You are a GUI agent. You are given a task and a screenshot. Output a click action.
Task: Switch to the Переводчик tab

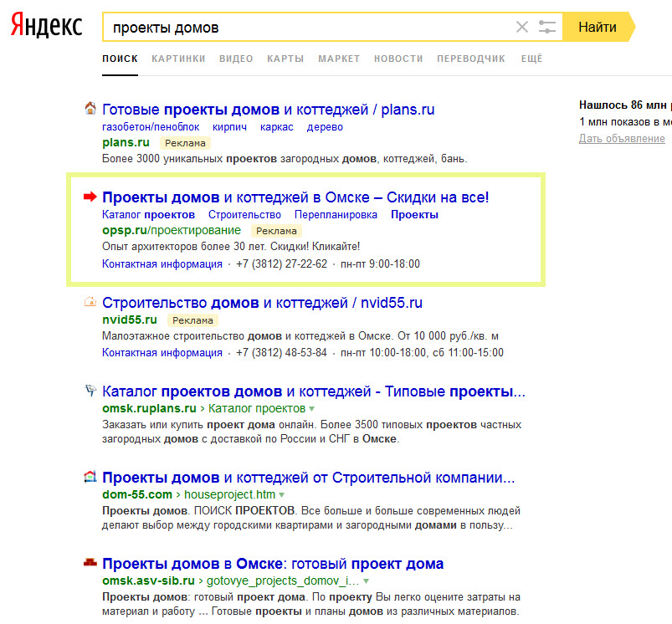pos(471,59)
